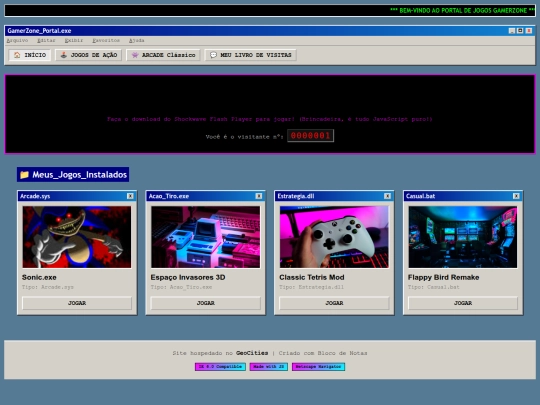
Task: Click the 'Tipo: Arcade.sys' label
Action: tap(48, 287)
